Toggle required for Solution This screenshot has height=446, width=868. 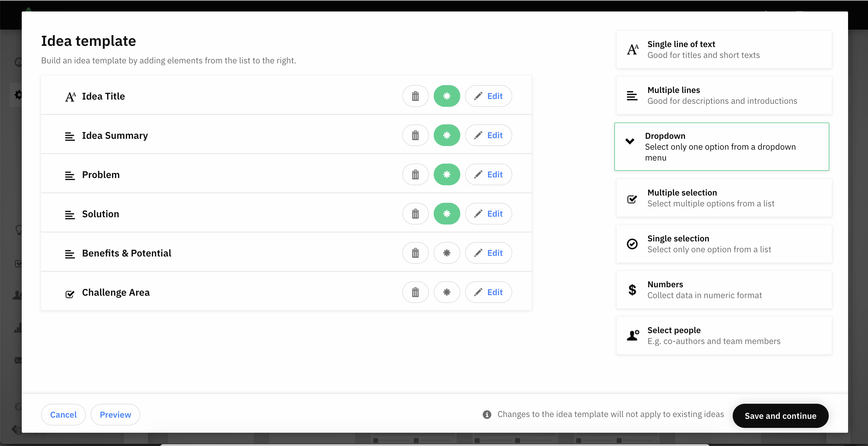[447, 214]
